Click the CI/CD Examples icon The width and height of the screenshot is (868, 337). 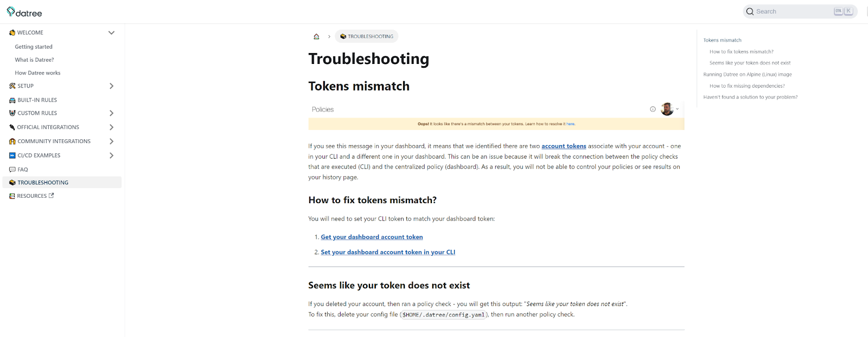click(12, 155)
